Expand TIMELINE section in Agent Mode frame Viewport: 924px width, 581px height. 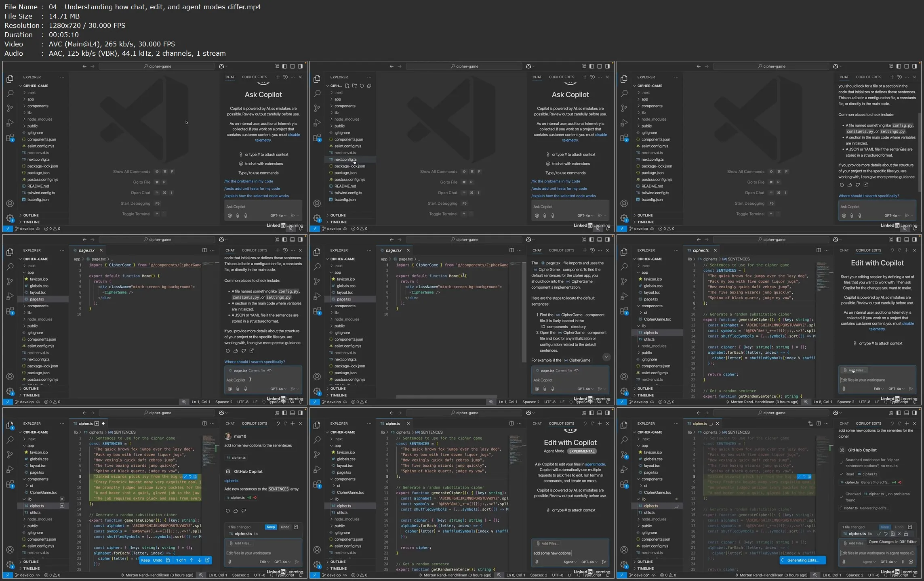[x=339, y=568]
